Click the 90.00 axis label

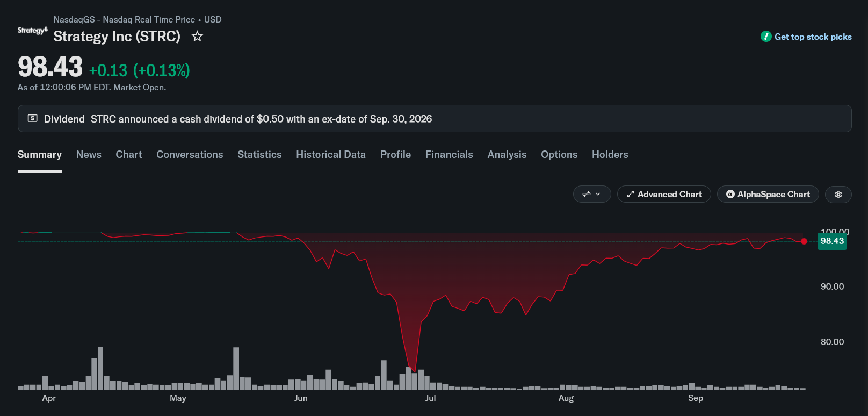[832, 286]
